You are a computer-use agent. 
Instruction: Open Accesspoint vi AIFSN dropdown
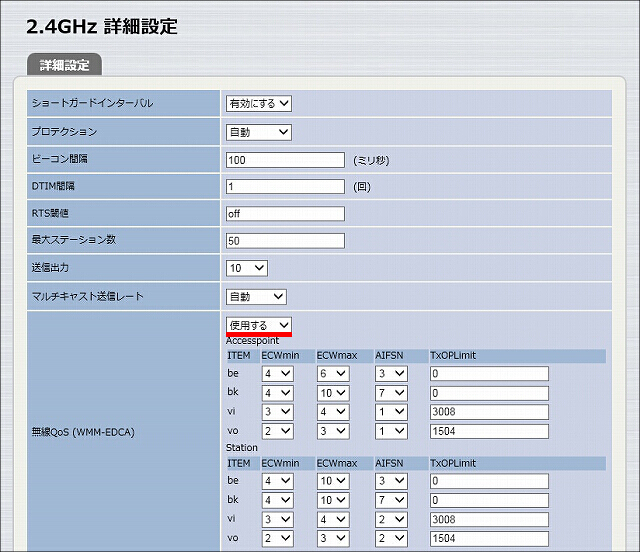391,412
